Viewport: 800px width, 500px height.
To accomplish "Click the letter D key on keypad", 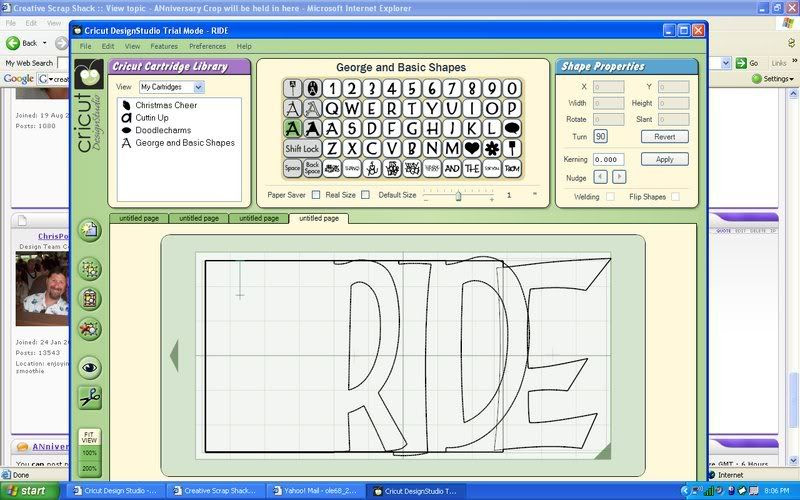I will click(372, 129).
